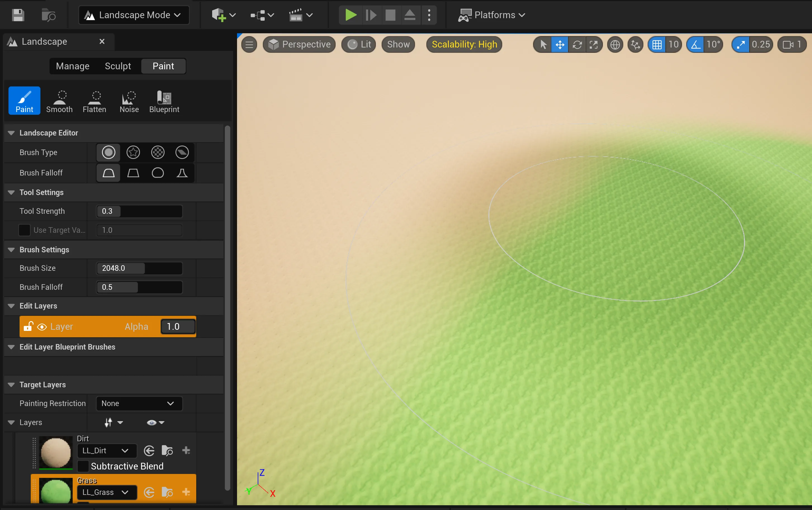Toggle the edit Layer lock icon
Viewport: 812px width, 510px height.
[x=28, y=327]
